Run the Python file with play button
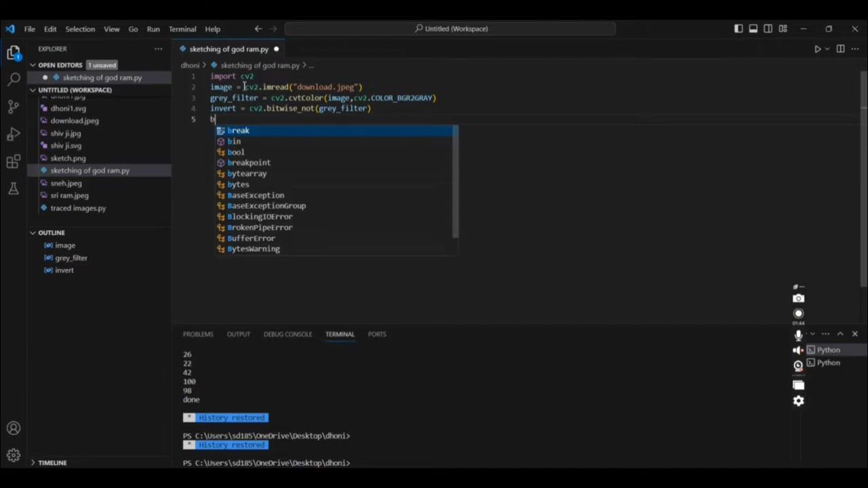The height and width of the screenshot is (488, 868). (x=817, y=49)
